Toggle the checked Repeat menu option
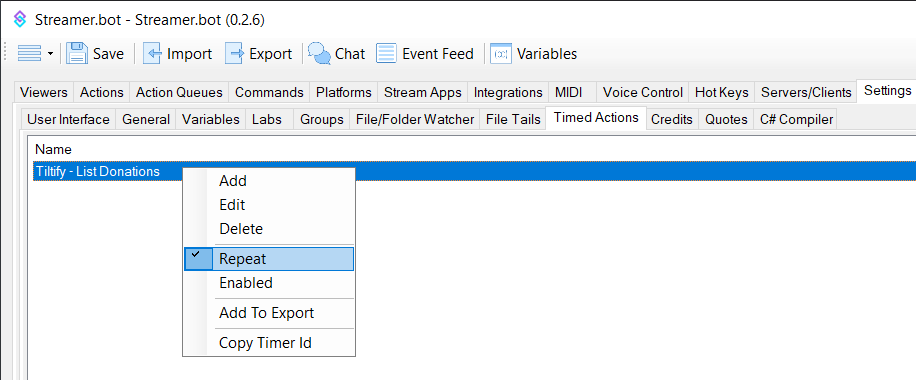916x380 pixels. (x=269, y=259)
